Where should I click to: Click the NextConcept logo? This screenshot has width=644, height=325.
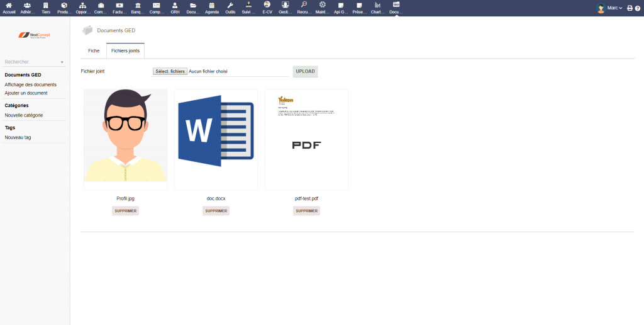35,35
